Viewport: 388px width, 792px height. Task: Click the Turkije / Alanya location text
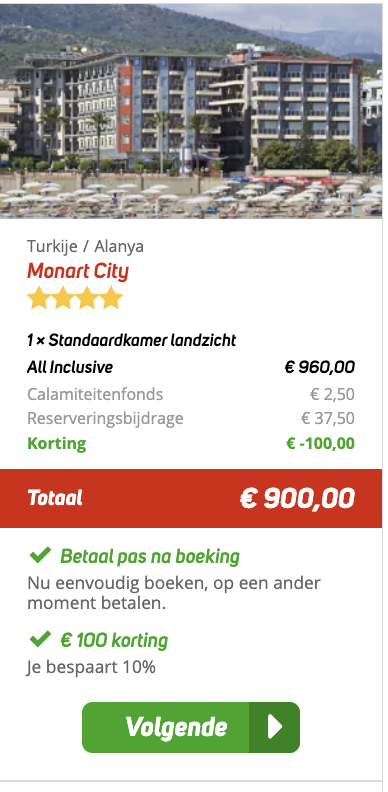85,246
